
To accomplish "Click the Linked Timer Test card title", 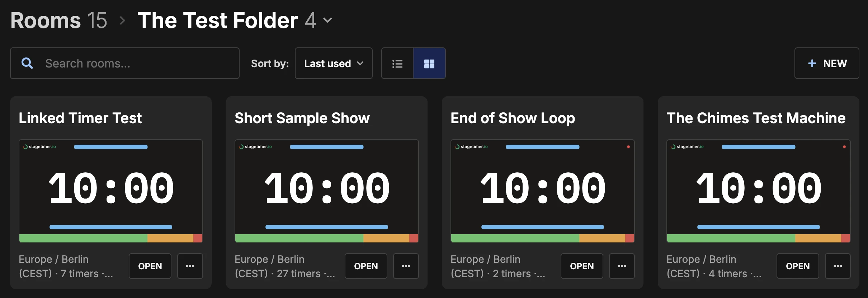I will point(80,118).
